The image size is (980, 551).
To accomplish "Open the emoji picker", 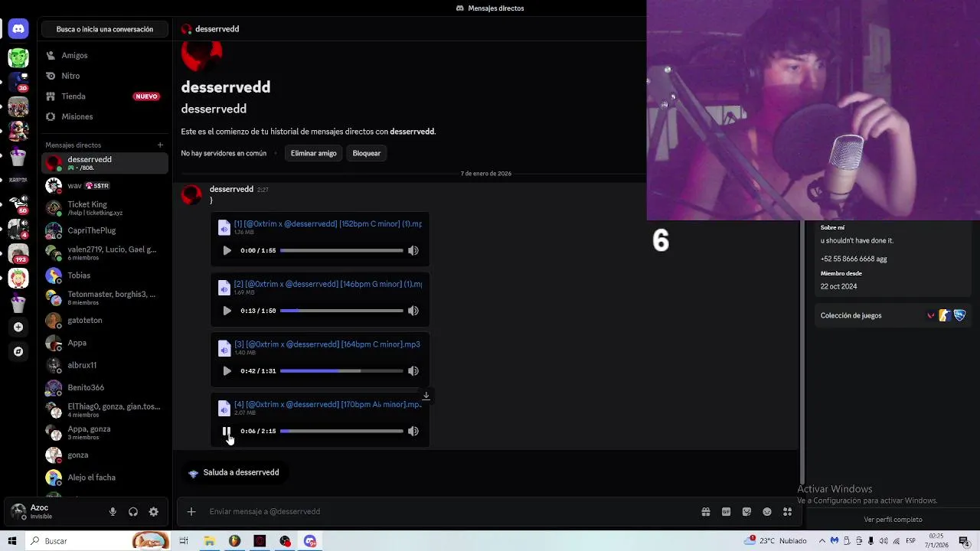I will (767, 512).
